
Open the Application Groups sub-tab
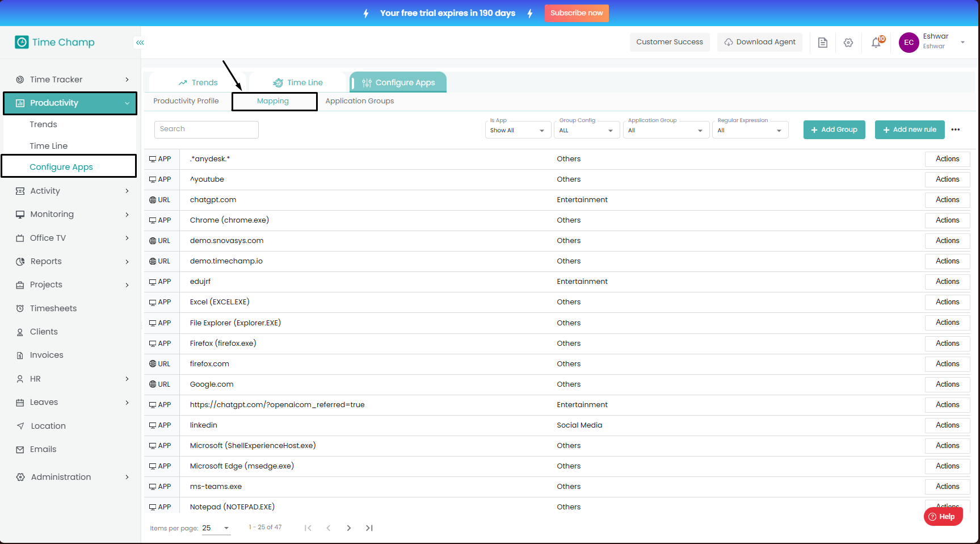pyautogui.click(x=360, y=101)
